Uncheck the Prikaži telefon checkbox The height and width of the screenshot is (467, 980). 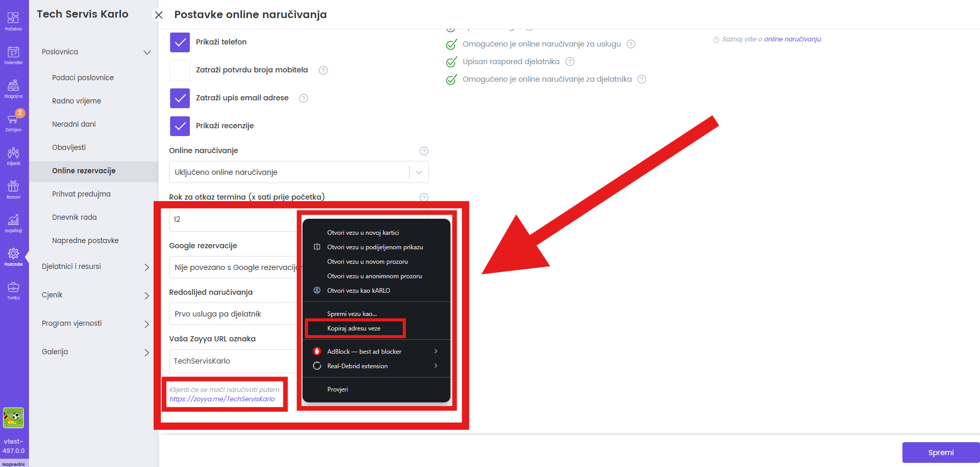180,42
